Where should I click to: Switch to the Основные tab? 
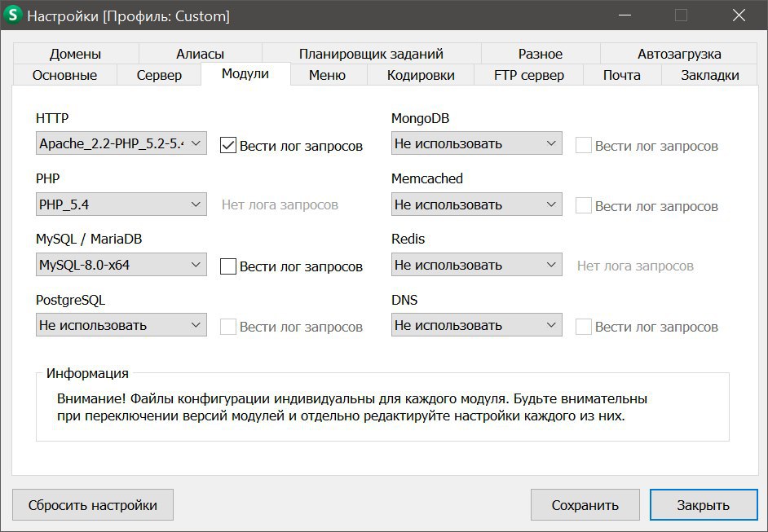click(x=64, y=75)
